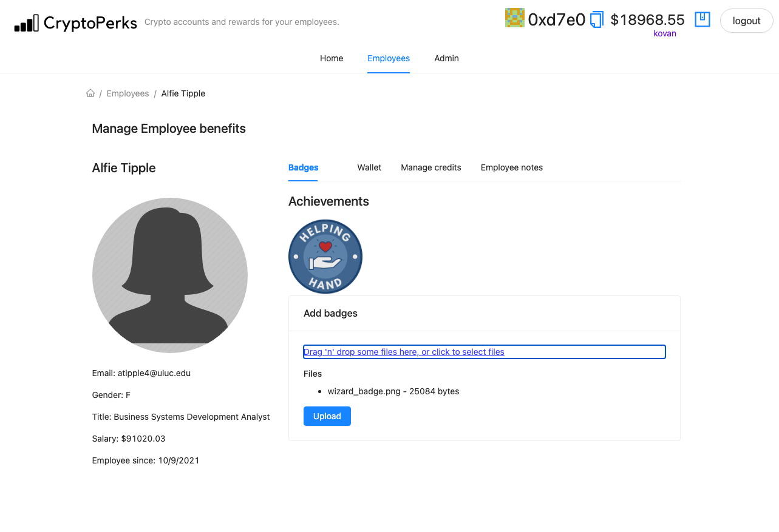Click the Helping Hand achievement badge
Image resolution: width=779 pixels, height=532 pixels.
click(x=325, y=257)
